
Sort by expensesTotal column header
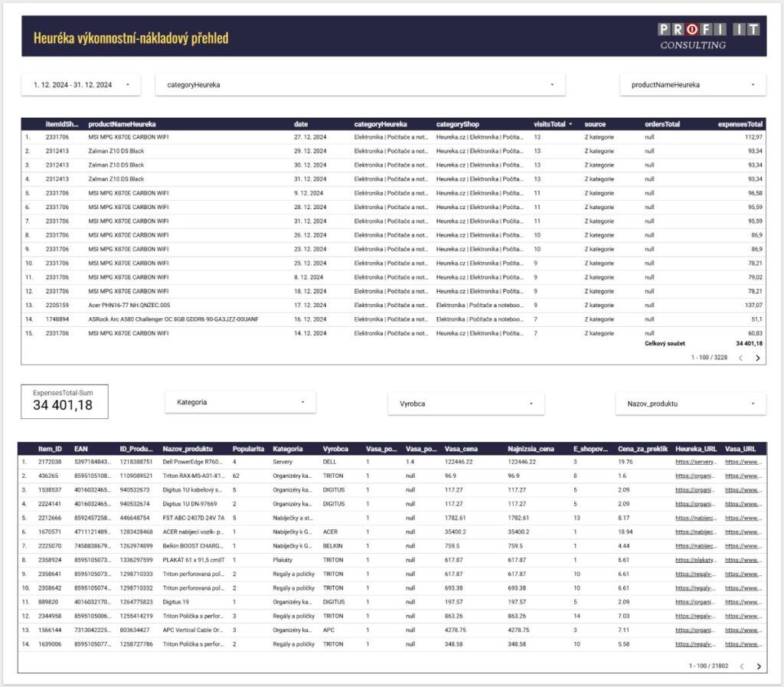click(x=740, y=125)
